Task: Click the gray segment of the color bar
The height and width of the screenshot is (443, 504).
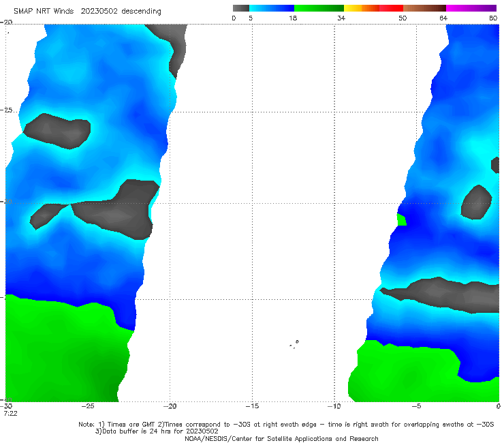Action: point(240,8)
